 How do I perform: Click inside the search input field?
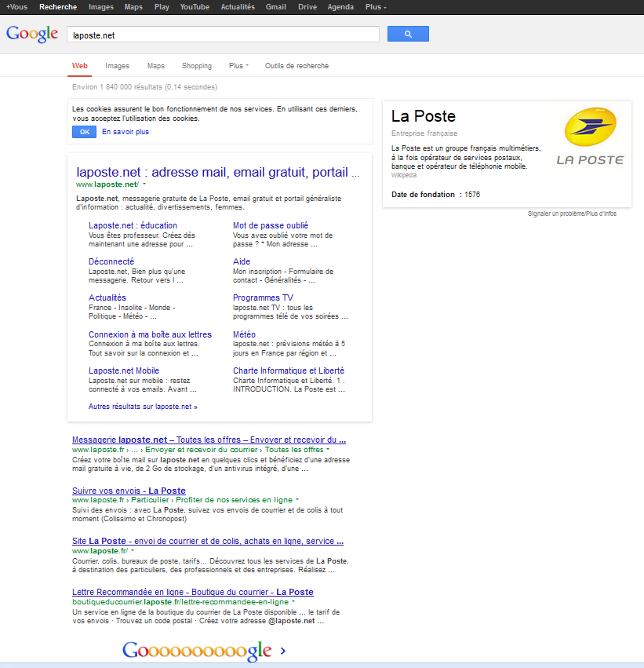click(x=224, y=35)
